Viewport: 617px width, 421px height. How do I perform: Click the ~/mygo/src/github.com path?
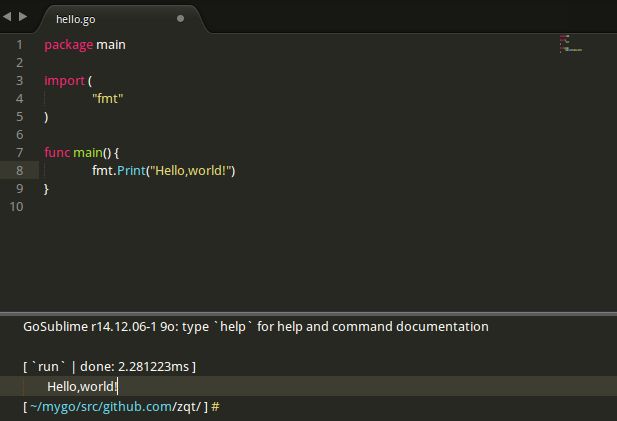click(x=101, y=407)
